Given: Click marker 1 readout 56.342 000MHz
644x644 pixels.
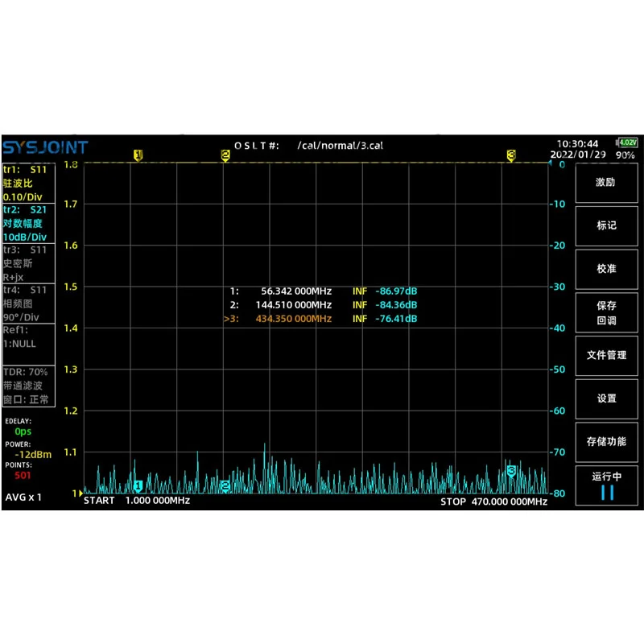Looking at the screenshot, I should (x=296, y=291).
